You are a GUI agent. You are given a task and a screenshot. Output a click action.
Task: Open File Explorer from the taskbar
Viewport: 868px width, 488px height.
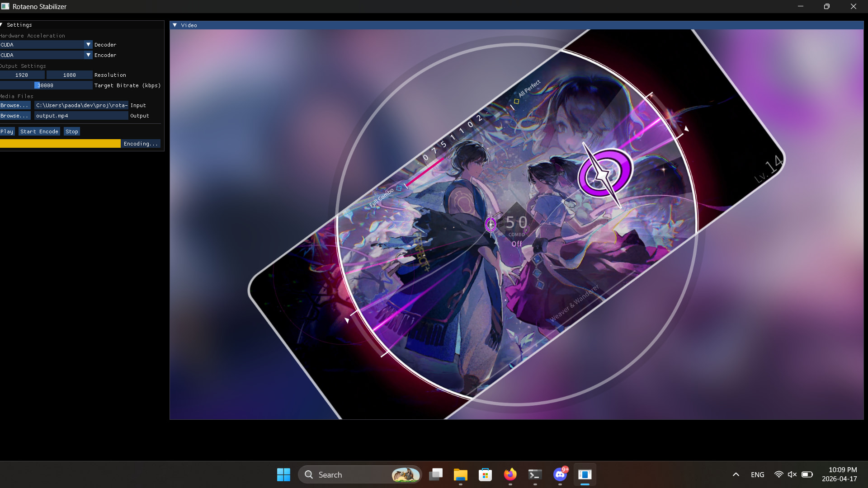pyautogui.click(x=461, y=475)
